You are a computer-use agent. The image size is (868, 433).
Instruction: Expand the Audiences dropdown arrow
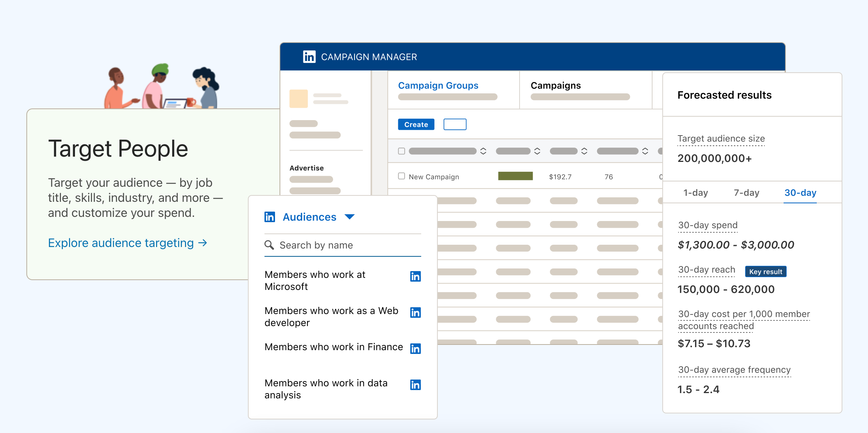(350, 217)
